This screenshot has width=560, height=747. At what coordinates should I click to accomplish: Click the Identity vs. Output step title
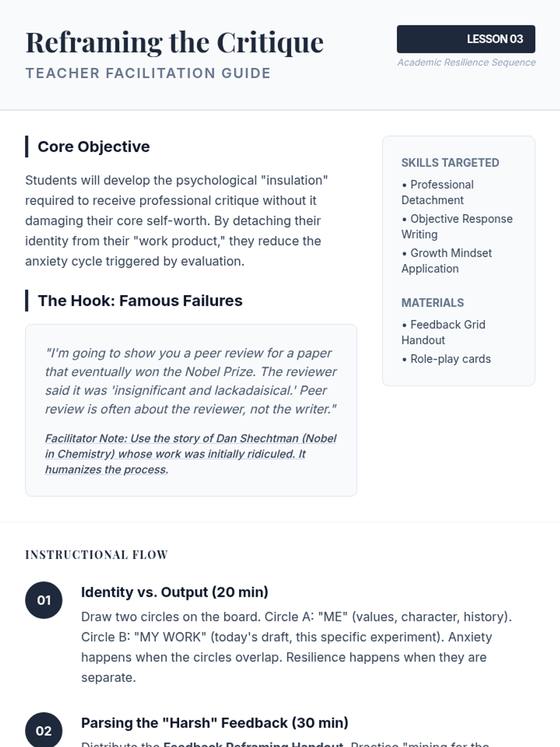[x=175, y=592]
